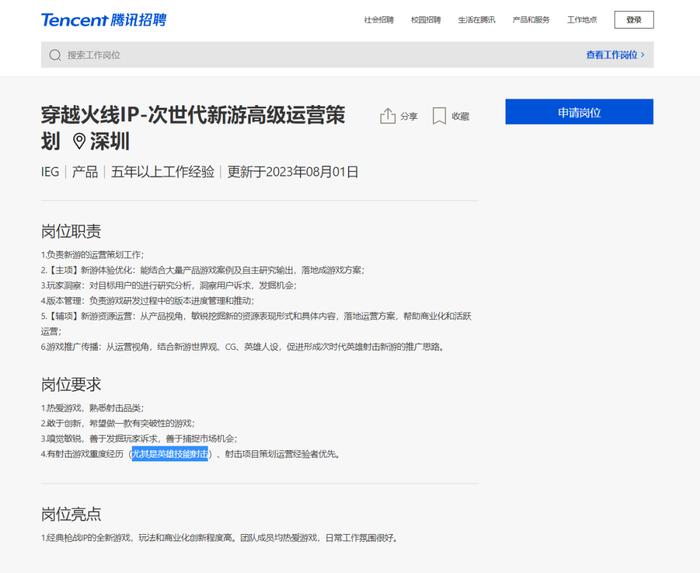This screenshot has height=573, width=700.
Task: Click the 登录 login button
Action: pos(634,20)
